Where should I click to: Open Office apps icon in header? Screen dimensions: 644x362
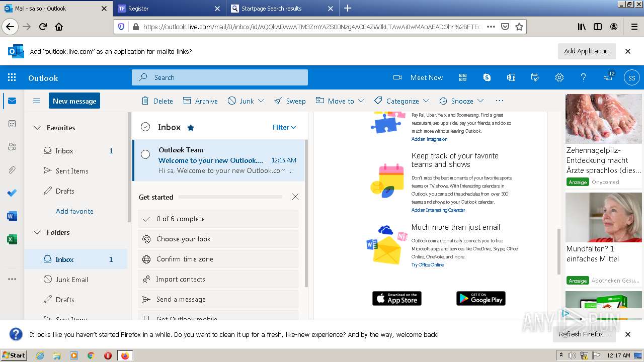pos(511,77)
